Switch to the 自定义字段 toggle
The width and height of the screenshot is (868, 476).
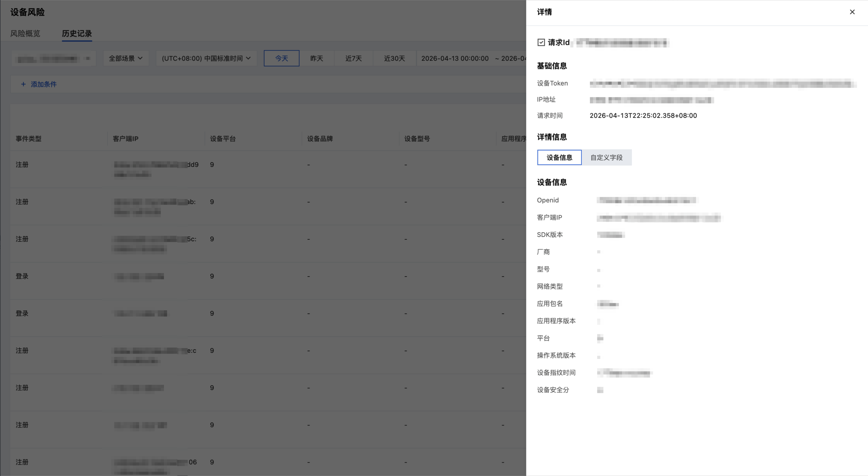tap(607, 157)
